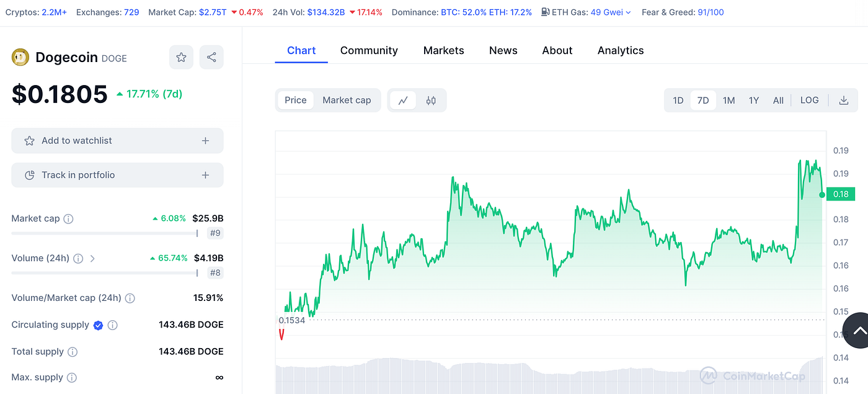
Task: Click the verified circulating supply badge
Action: point(98,325)
